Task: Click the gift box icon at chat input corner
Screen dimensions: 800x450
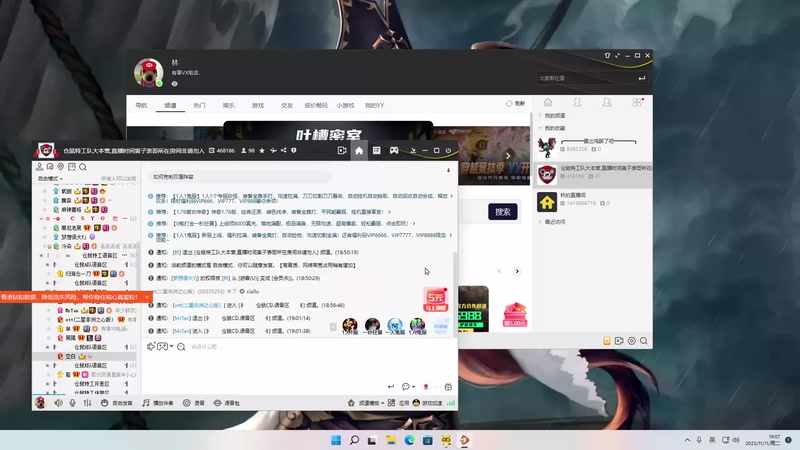Action: click(448, 387)
